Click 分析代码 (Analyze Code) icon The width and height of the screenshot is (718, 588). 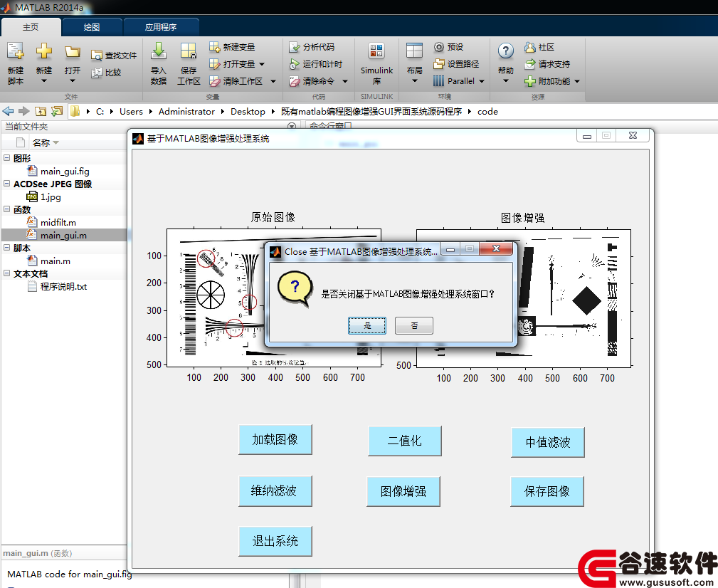[294, 47]
